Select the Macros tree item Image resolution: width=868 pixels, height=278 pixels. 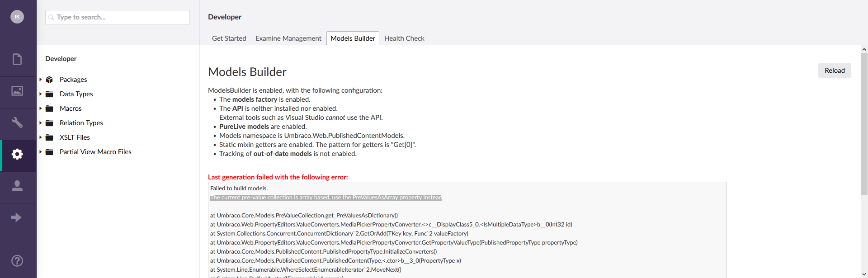point(71,108)
